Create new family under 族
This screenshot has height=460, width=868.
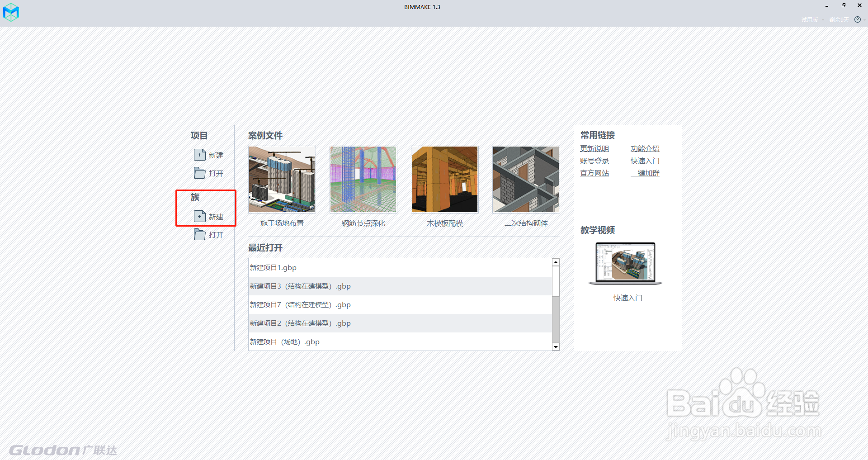pos(209,217)
